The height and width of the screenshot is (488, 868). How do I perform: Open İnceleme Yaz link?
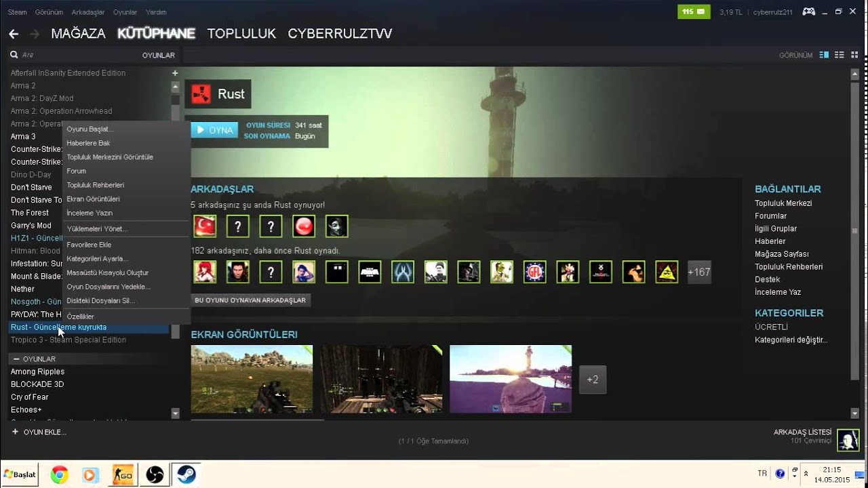point(778,292)
